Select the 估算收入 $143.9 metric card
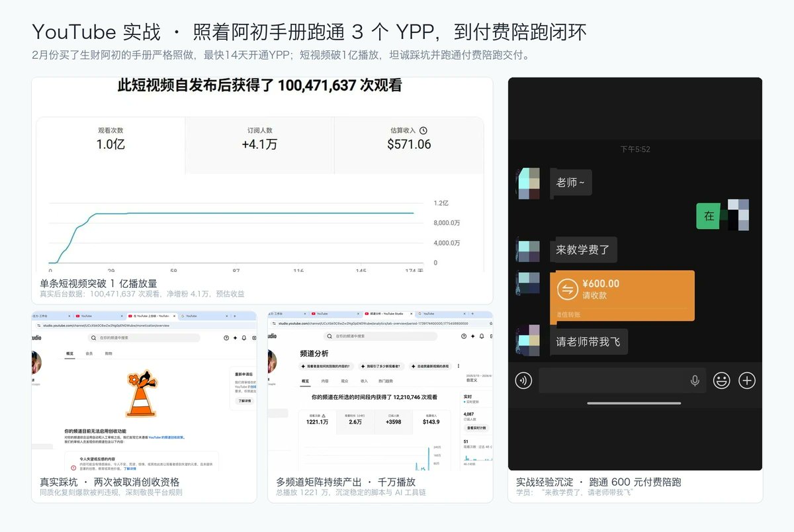 pyautogui.click(x=431, y=422)
